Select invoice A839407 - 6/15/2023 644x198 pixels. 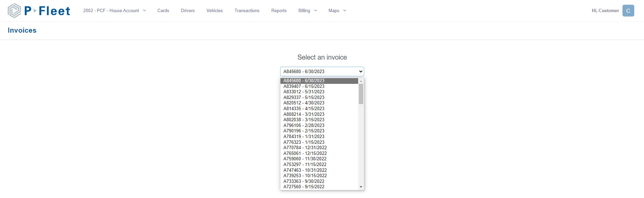pyautogui.click(x=304, y=87)
